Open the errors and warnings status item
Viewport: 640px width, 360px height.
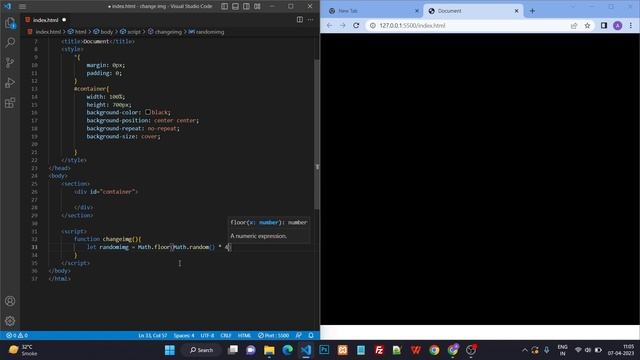(17, 336)
